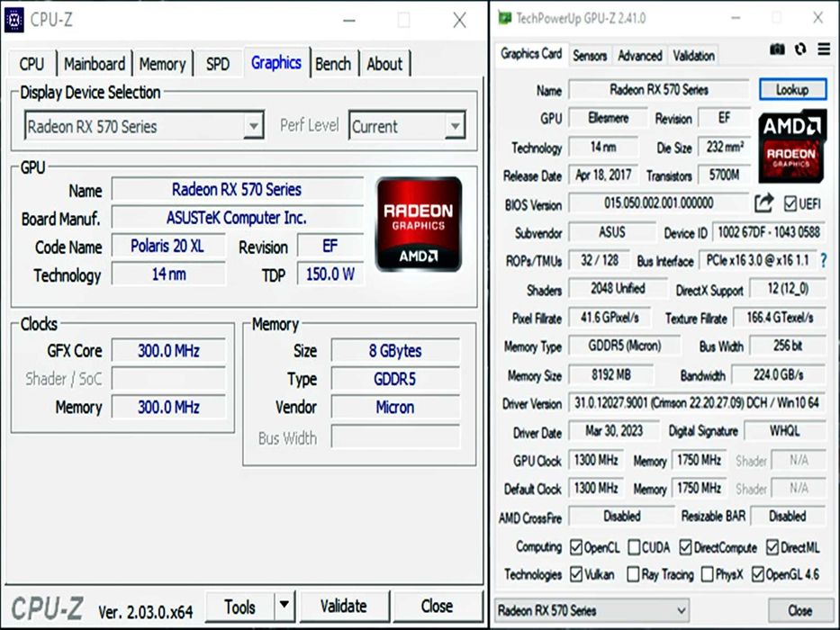Select the Graphics tab in CPU-Z

(x=276, y=63)
